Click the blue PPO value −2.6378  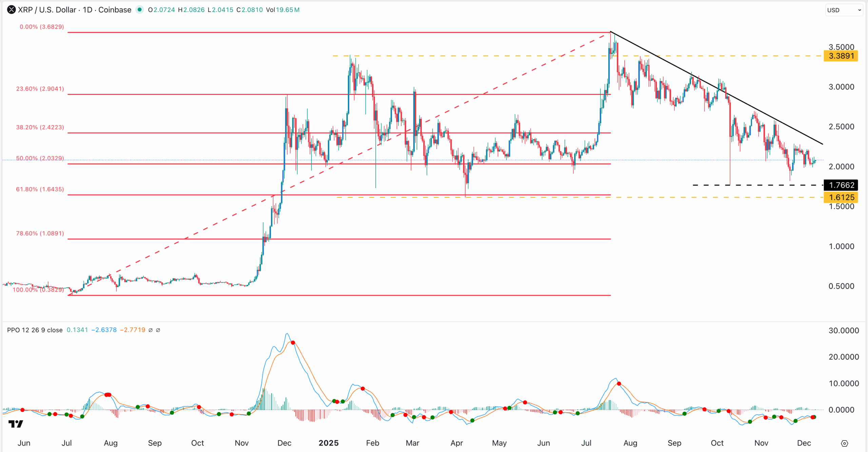click(104, 330)
